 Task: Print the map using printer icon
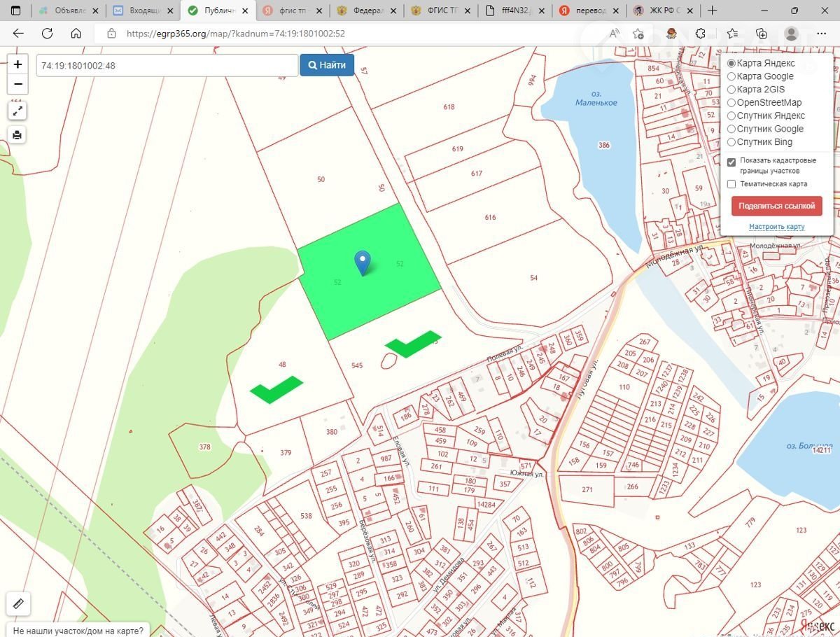(17, 134)
